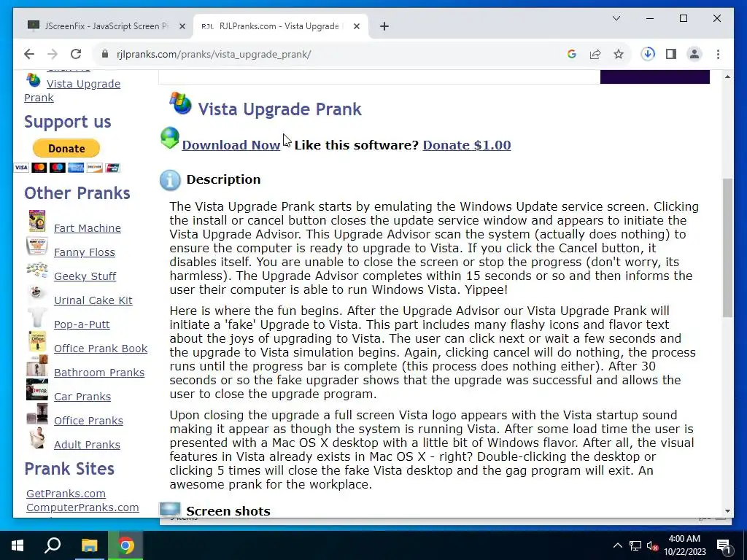Open the Fart Machine link

pos(88,228)
